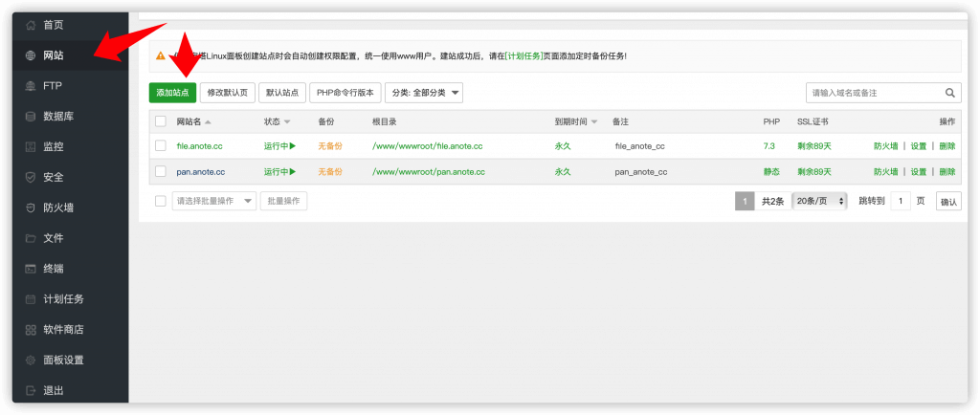Click the gear icon beside 面板设置

30,360
